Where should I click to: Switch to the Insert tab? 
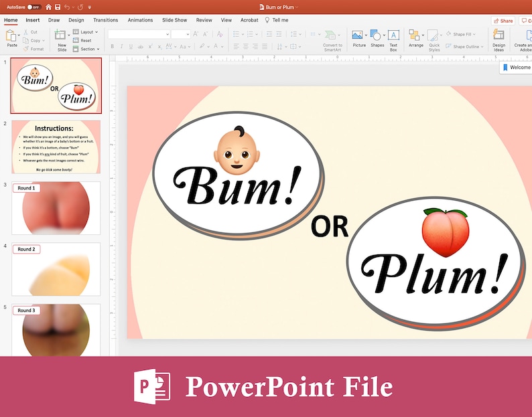tap(33, 20)
